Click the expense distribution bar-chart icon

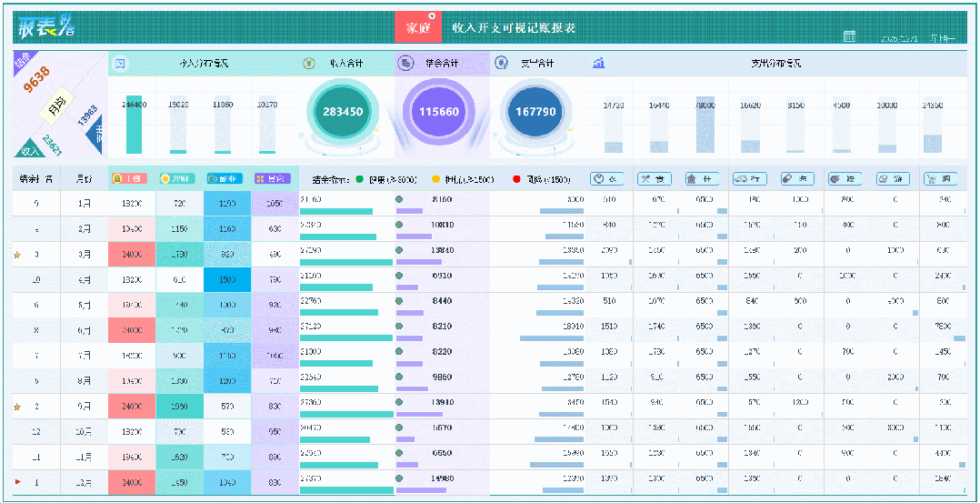pos(599,63)
